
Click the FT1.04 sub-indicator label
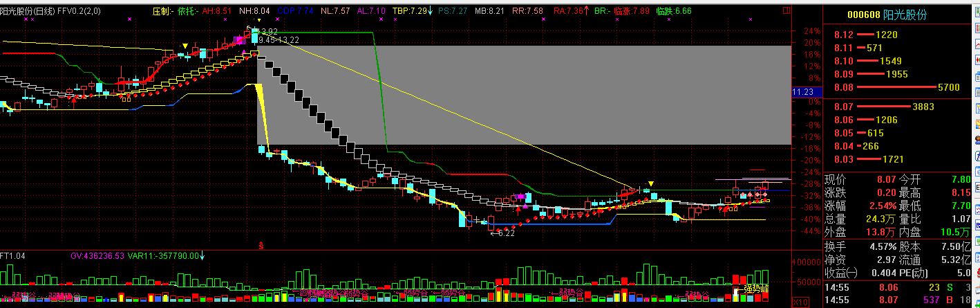12,255
